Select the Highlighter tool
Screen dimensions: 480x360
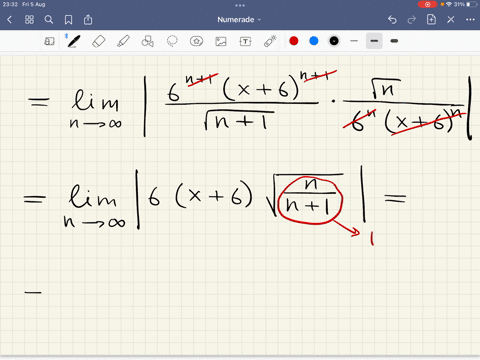[123, 41]
